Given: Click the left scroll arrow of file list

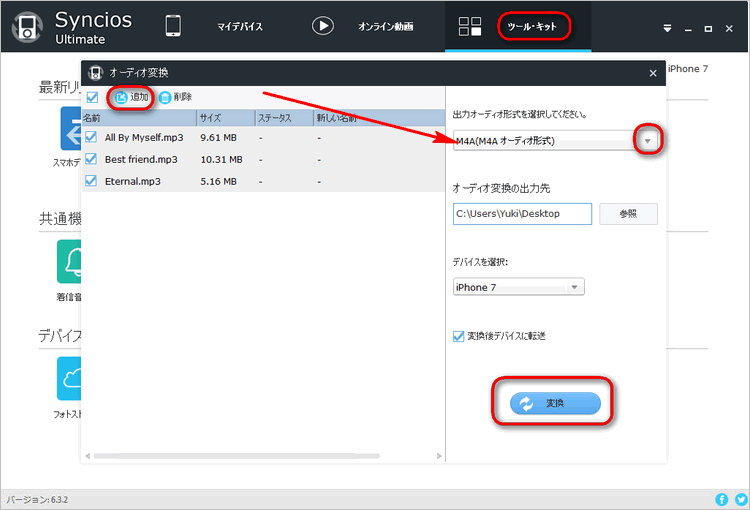Looking at the screenshot, I should [88, 456].
